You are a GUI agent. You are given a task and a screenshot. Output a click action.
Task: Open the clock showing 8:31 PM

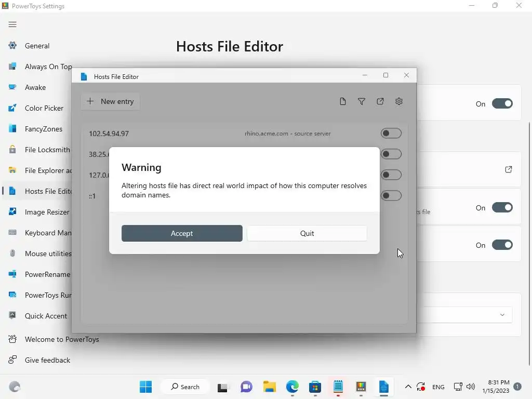tap(496, 387)
